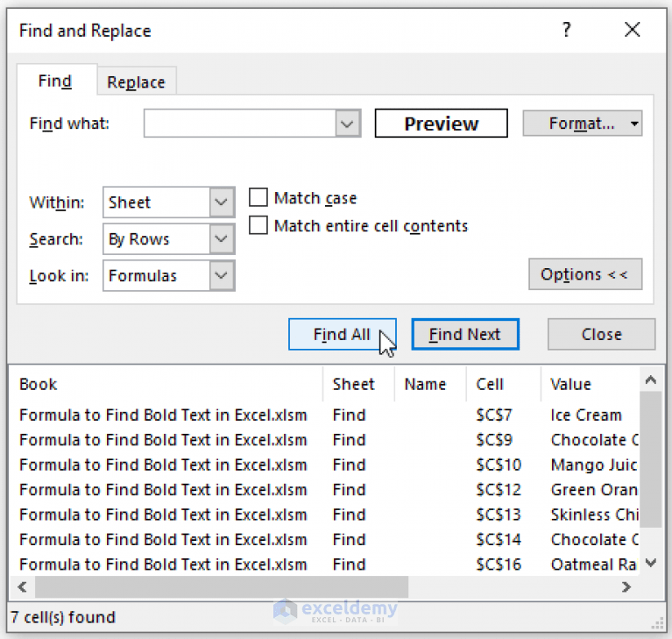Click the Preview format box
The height and width of the screenshot is (639, 672).
tap(441, 124)
